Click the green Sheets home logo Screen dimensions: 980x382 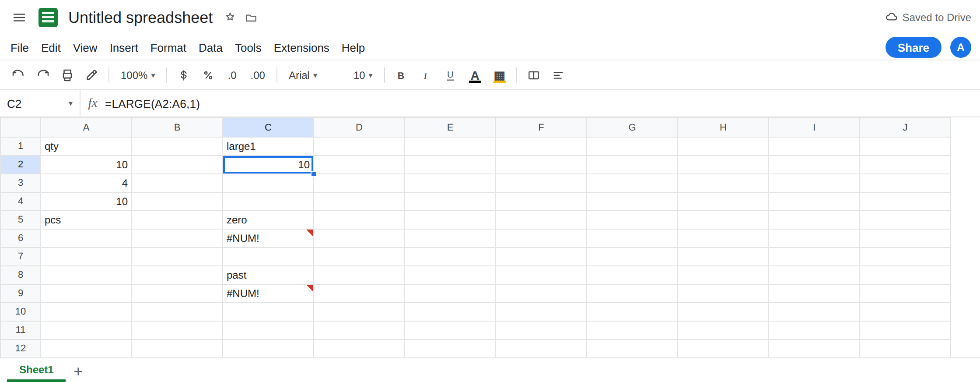(48, 18)
